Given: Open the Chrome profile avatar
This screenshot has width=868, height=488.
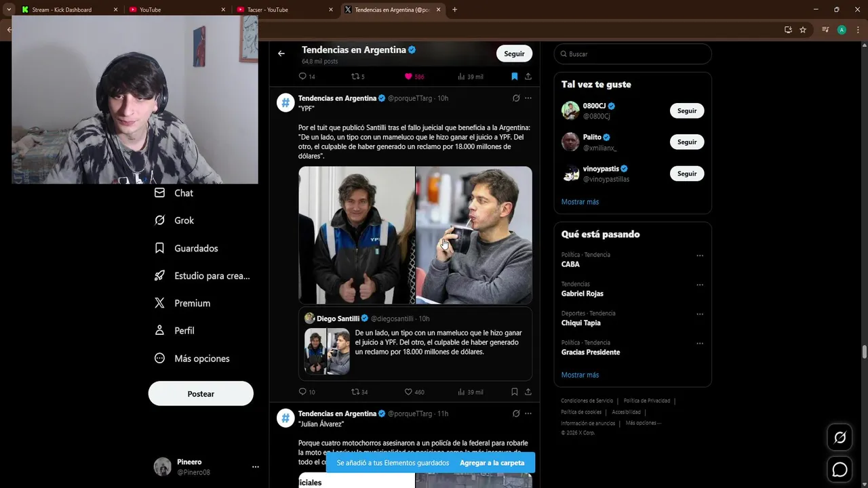Looking at the screenshot, I should coord(842,30).
